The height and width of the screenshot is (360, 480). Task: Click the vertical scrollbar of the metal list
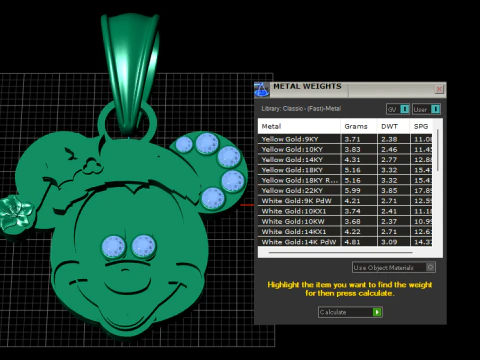(438, 151)
